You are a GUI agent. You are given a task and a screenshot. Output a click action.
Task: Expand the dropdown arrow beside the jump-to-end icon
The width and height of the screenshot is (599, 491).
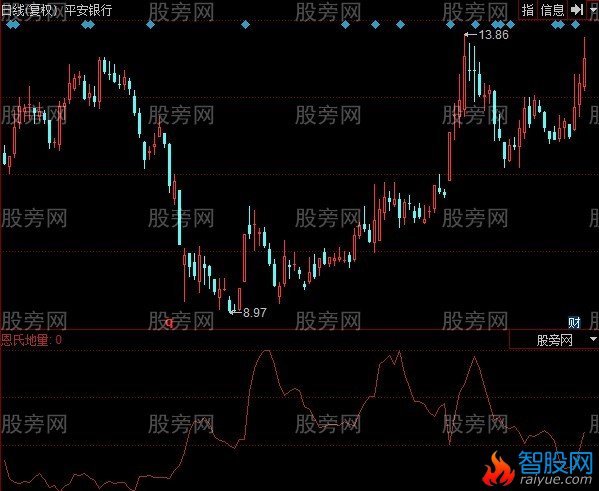pyautogui.click(x=593, y=10)
